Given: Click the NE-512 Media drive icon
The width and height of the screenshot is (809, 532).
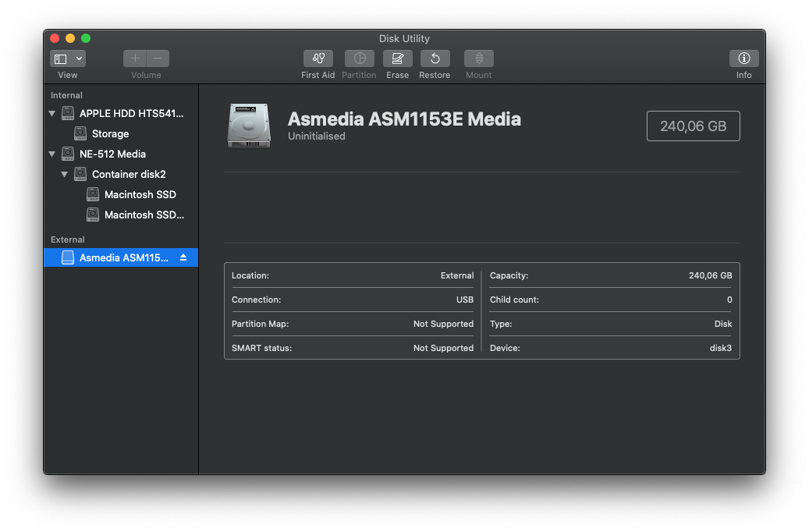Looking at the screenshot, I should click(x=68, y=154).
